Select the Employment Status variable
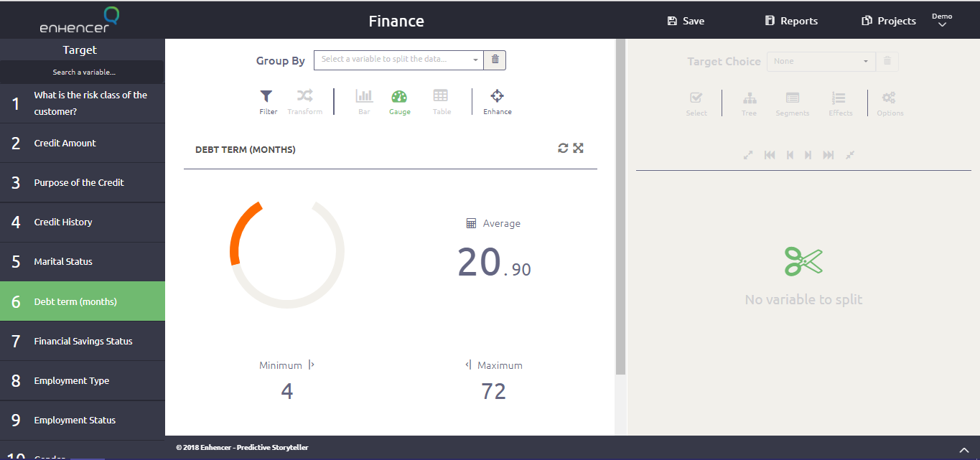 point(83,420)
